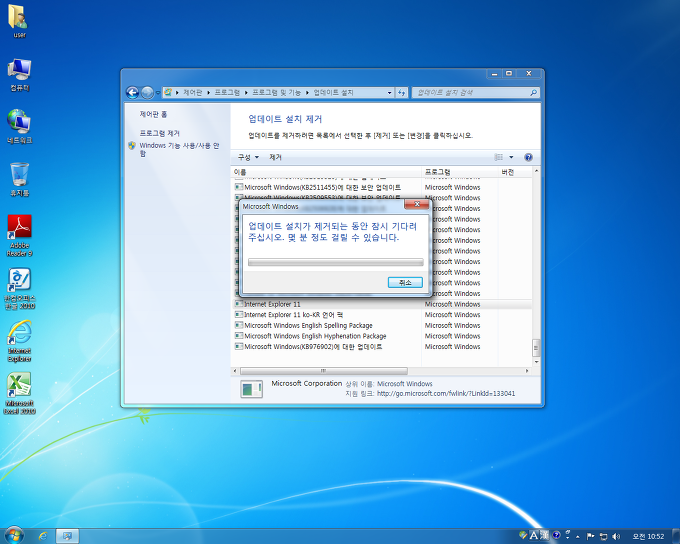Open the Windows 기능 사용/사용 안 함 link

point(179,149)
